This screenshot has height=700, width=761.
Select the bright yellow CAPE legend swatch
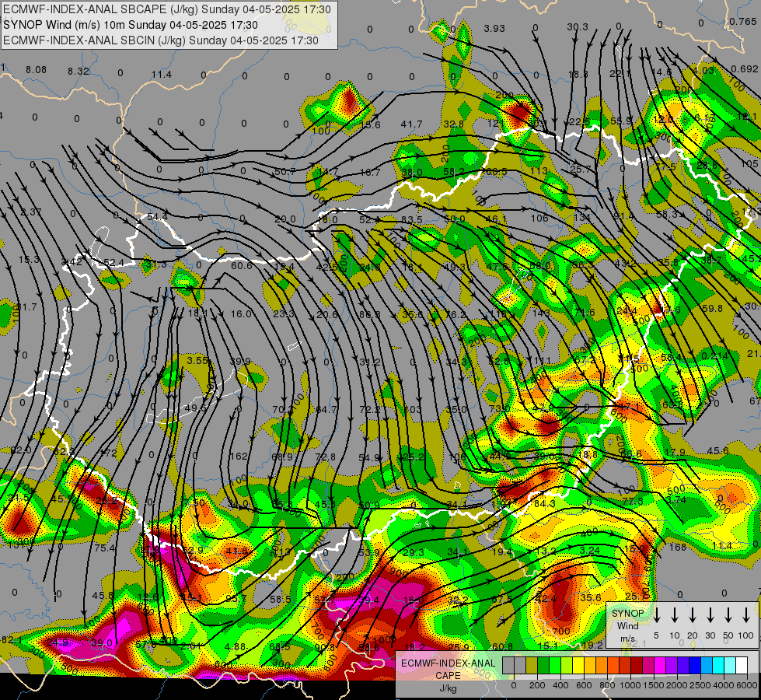[578, 666]
